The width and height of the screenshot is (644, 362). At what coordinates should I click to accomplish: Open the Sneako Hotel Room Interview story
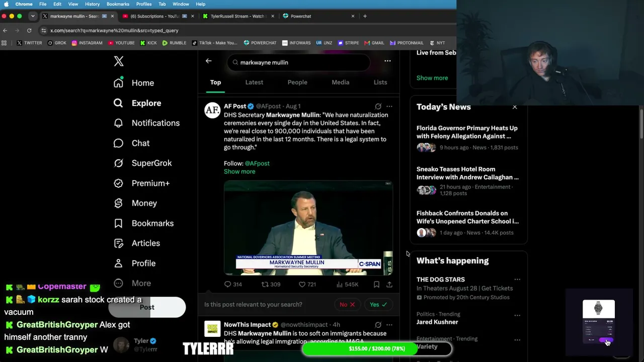click(x=469, y=181)
